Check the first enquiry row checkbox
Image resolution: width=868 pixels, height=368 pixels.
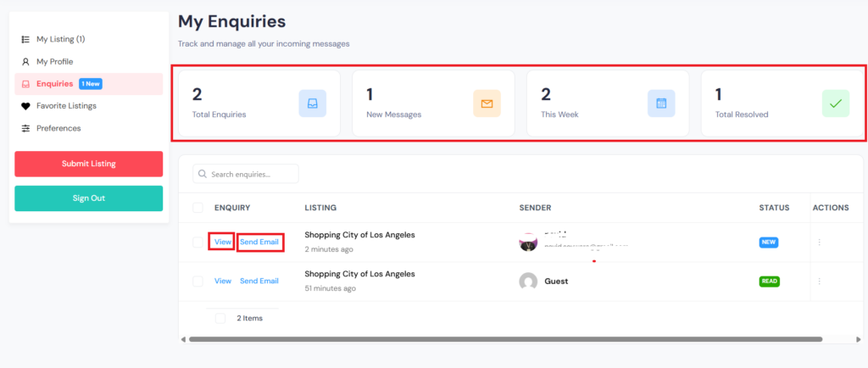(198, 243)
